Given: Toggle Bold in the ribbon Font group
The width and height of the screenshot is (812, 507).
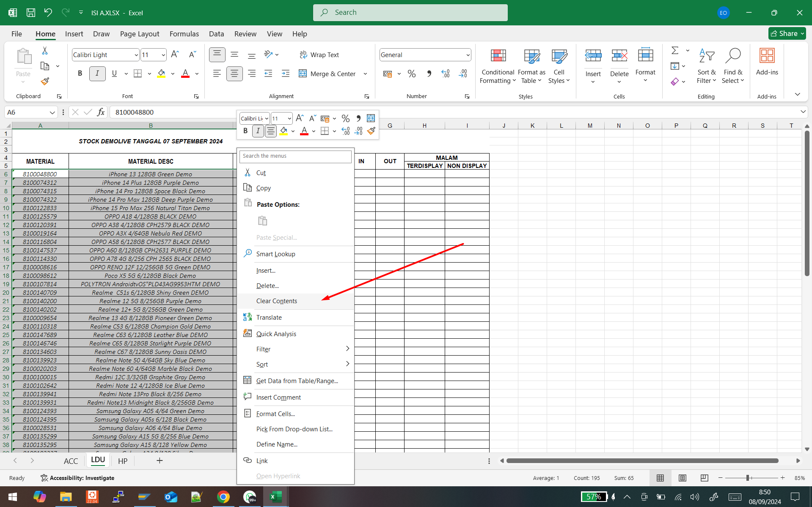Looking at the screenshot, I should point(80,74).
